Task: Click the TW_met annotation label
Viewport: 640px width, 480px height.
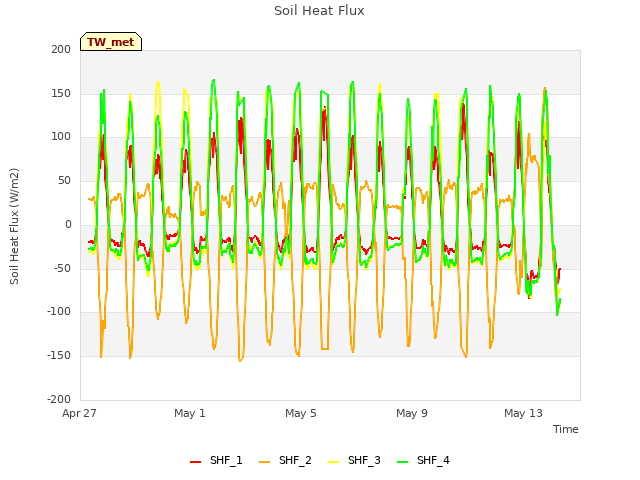Action: click(x=111, y=42)
